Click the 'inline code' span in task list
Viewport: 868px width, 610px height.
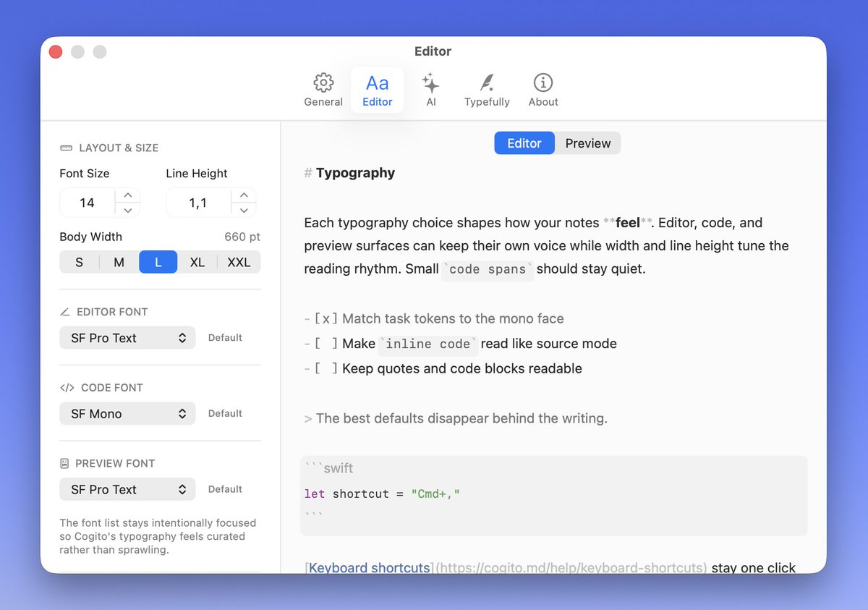click(x=428, y=344)
